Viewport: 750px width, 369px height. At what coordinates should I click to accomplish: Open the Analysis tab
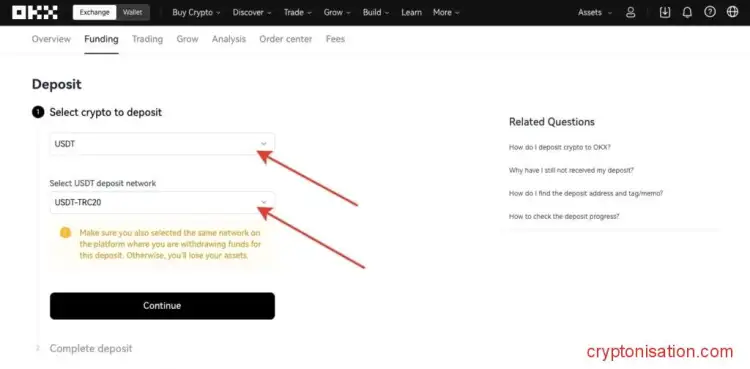pos(229,39)
